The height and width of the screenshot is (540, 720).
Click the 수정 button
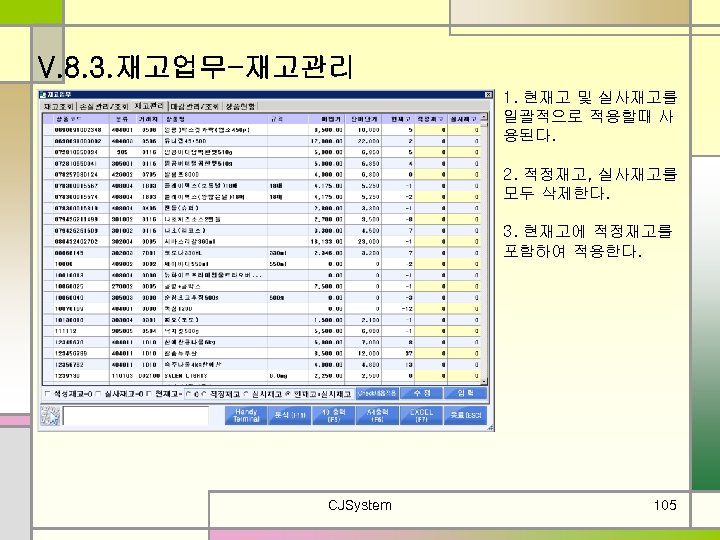[x=422, y=393]
